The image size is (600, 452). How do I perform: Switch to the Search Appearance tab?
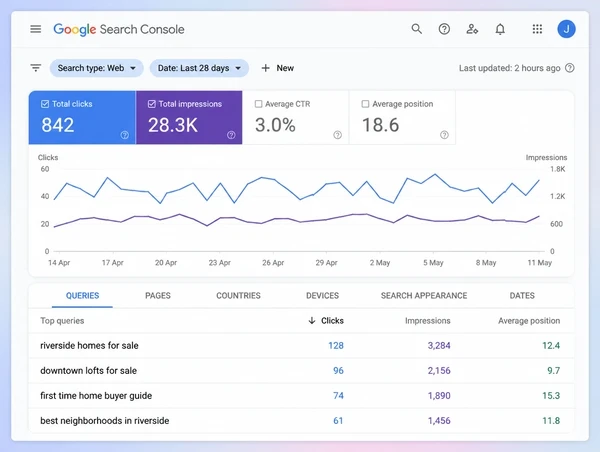tap(424, 296)
